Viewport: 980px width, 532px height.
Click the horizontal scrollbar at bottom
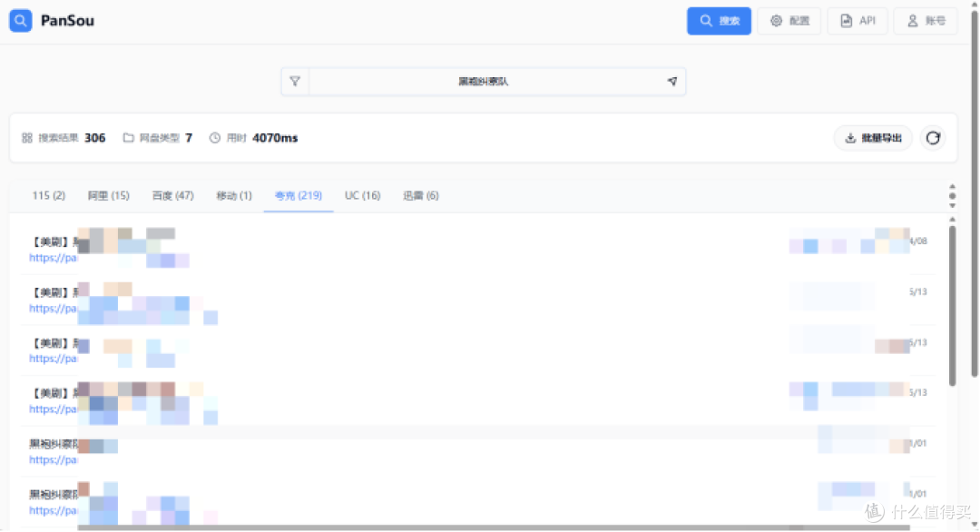[x=494, y=528]
